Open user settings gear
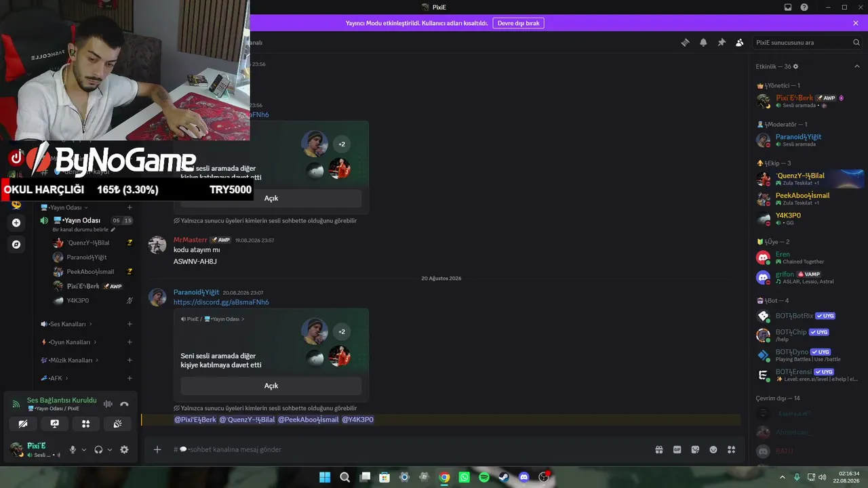868x488 pixels. click(x=124, y=449)
